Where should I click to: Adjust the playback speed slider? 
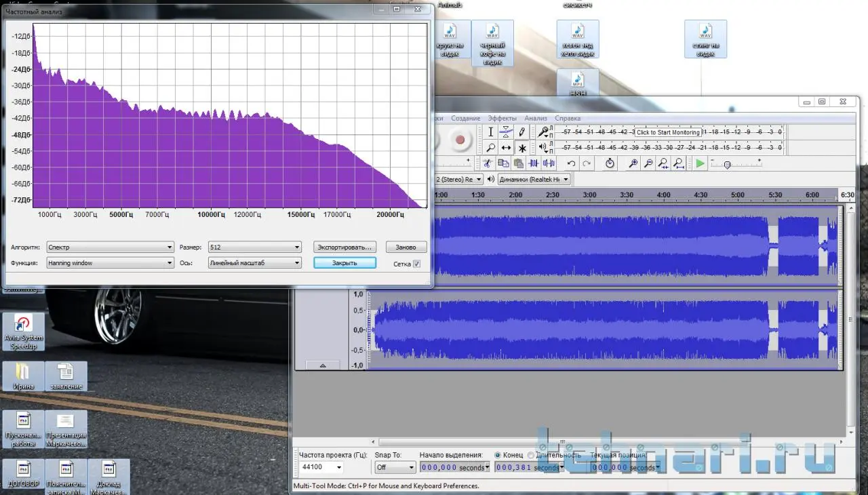pyautogui.click(x=727, y=164)
